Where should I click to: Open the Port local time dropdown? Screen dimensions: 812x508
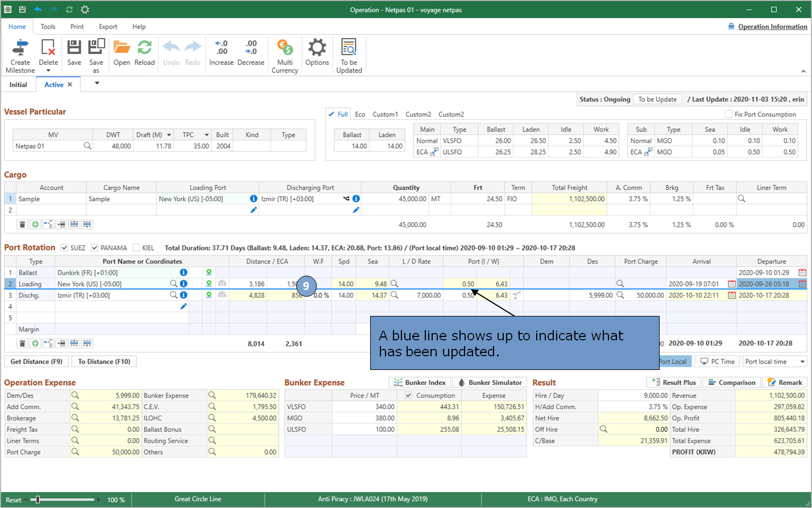[x=802, y=362]
